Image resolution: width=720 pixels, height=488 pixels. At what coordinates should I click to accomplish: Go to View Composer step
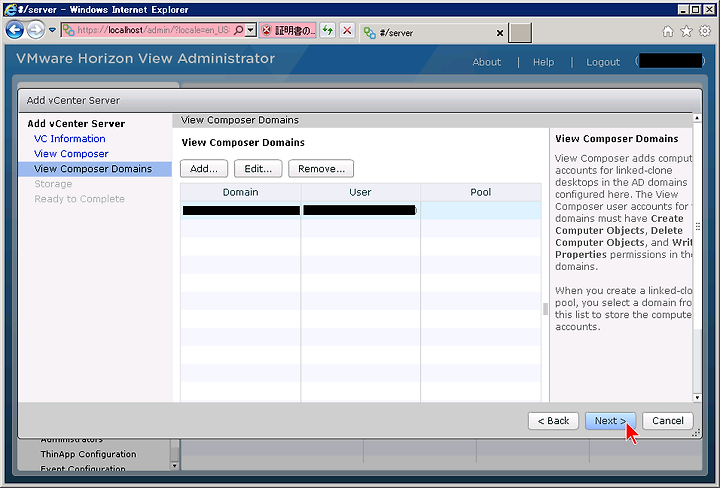(x=71, y=154)
